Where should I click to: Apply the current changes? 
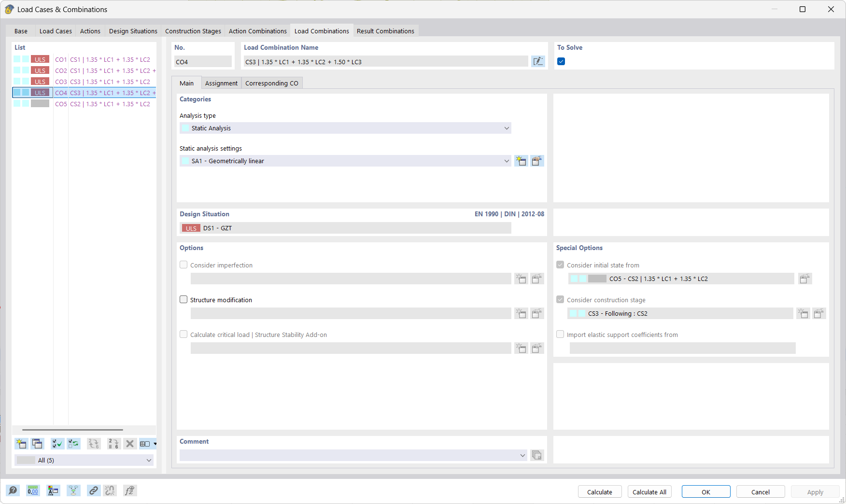click(x=815, y=491)
